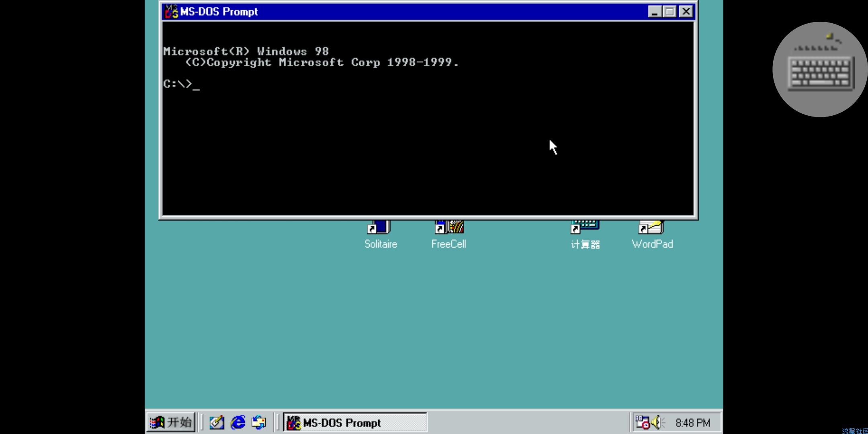Open the Solitaire desktop shortcut
Image resolution: width=868 pixels, height=434 pixels.
380,234
